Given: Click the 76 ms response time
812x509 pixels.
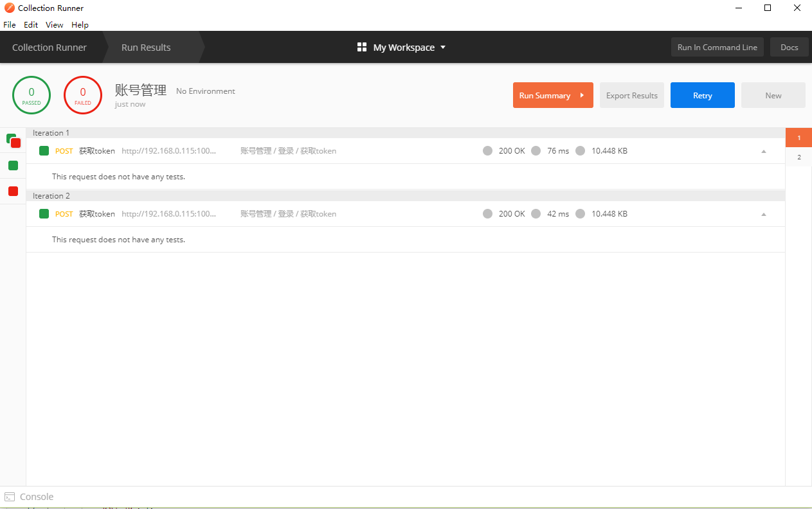Looking at the screenshot, I should [558, 151].
